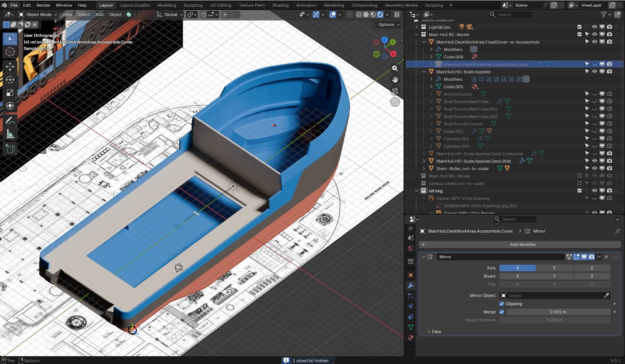Hide the Main Hull RC-Model collection
The height and width of the screenshot is (364, 625).
click(x=594, y=34)
